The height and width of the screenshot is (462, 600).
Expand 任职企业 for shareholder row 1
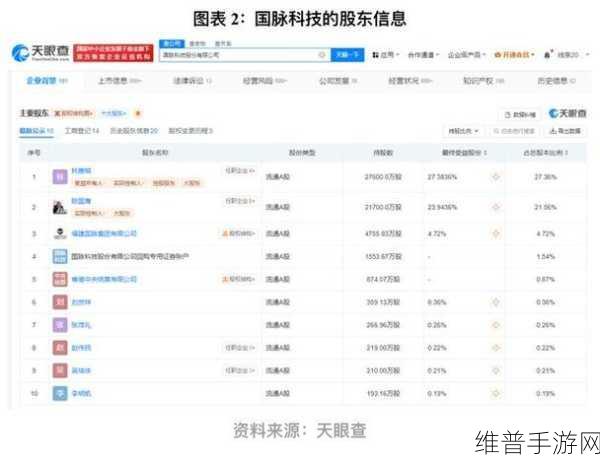point(240,171)
